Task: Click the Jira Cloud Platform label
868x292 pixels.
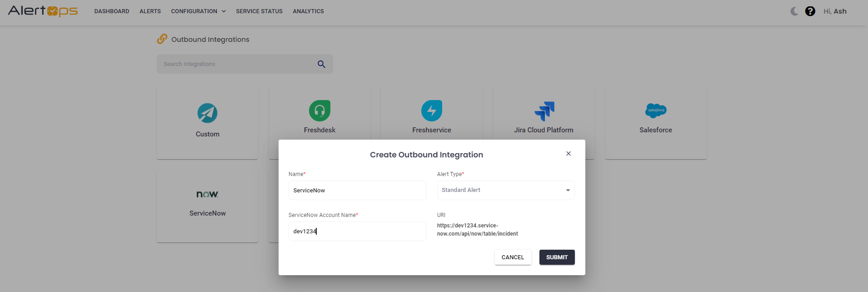Action: pos(544,130)
